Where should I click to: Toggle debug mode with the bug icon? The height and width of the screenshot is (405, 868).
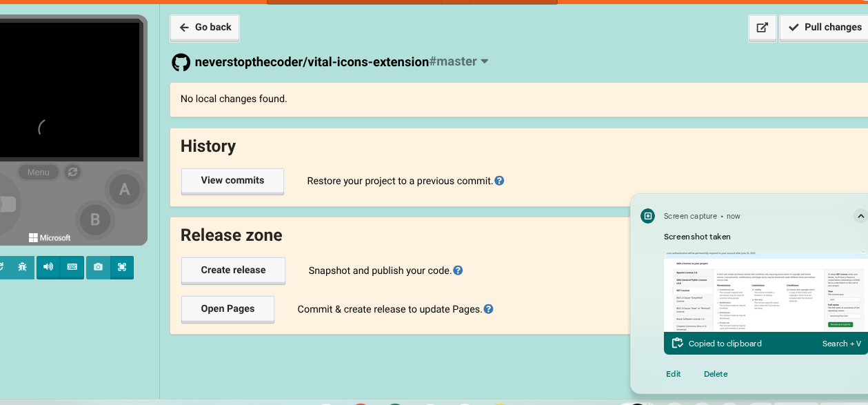pos(22,267)
